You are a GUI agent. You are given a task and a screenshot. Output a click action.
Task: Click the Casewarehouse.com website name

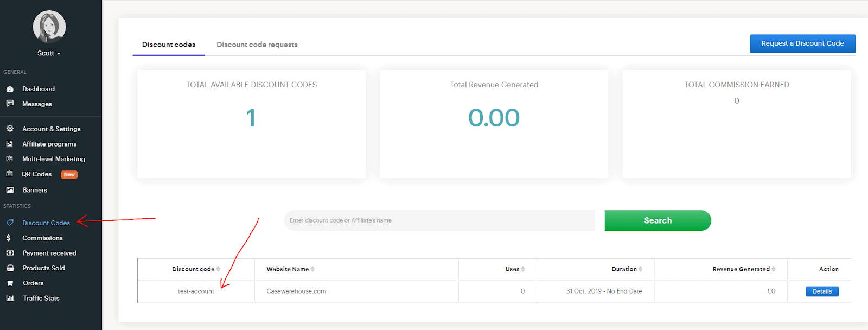click(x=296, y=291)
